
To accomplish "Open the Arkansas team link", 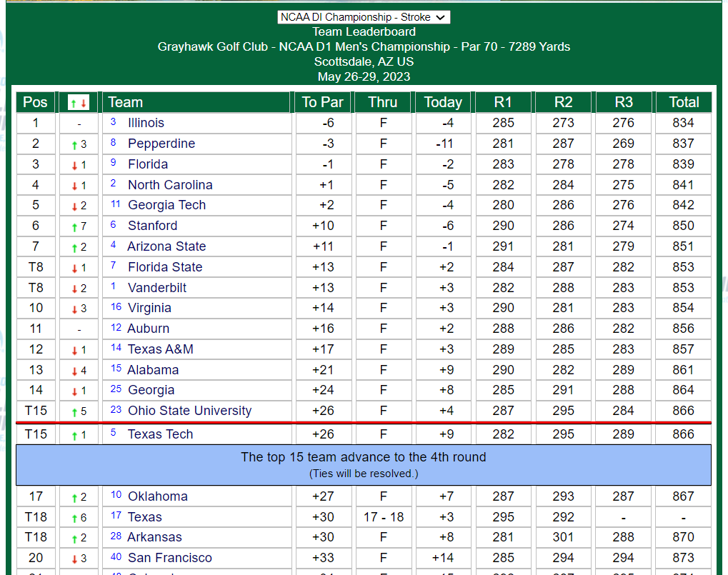I will [x=154, y=537].
